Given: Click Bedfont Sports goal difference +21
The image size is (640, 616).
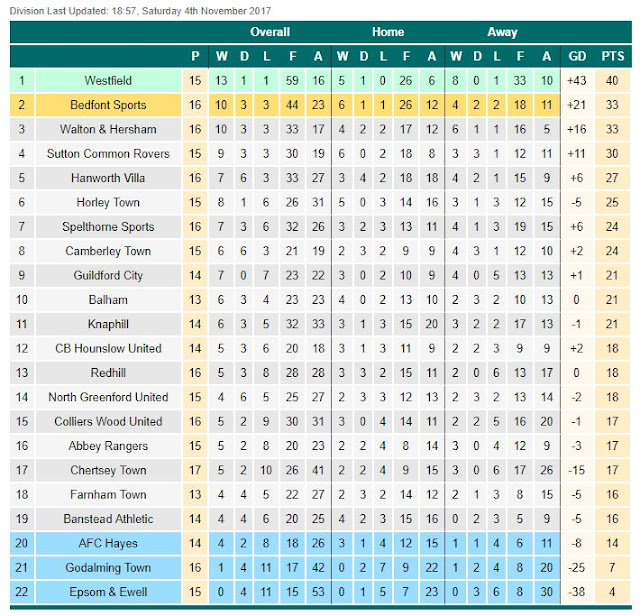Looking at the screenshot, I should [x=576, y=105].
